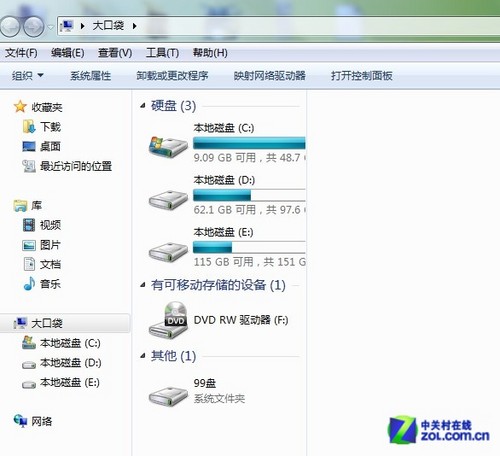Viewport: 500px width, 456px height.
Task: Select the DVD RW drive (F:) icon
Action: (x=168, y=320)
